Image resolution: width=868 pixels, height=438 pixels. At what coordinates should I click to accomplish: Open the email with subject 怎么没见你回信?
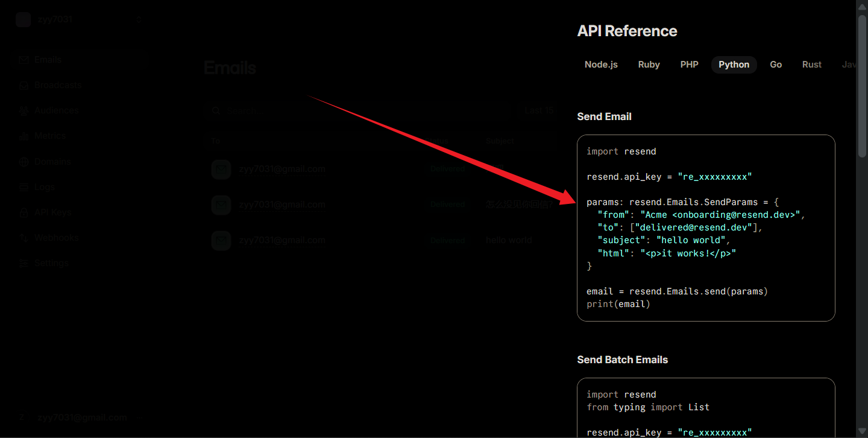pyautogui.click(x=519, y=205)
